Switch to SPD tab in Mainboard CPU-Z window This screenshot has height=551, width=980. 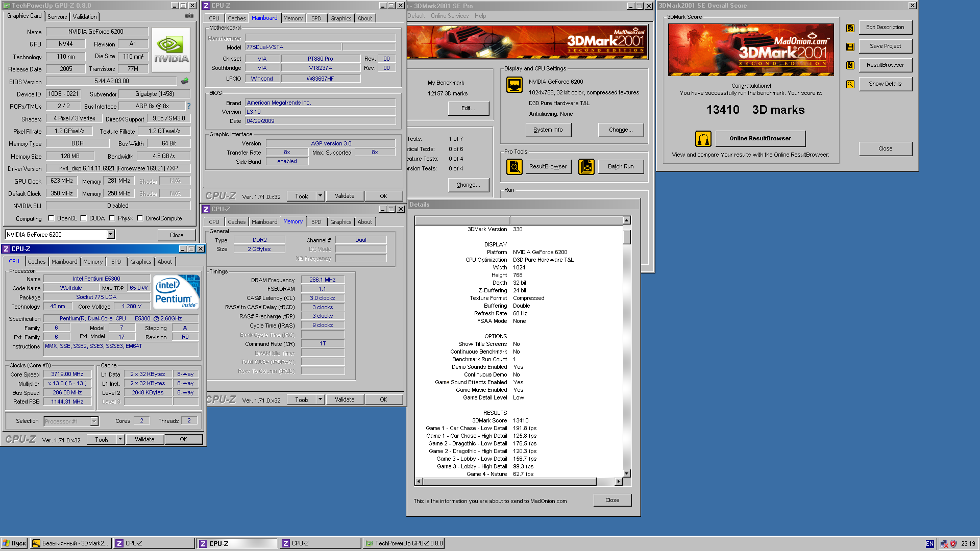pyautogui.click(x=316, y=18)
